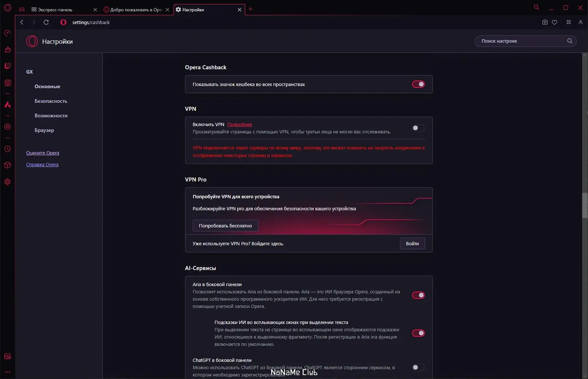This screenshot has width=588, height=379.
Task: Toggle AI hints in popups on text selection
Action: tap(418, 333)
